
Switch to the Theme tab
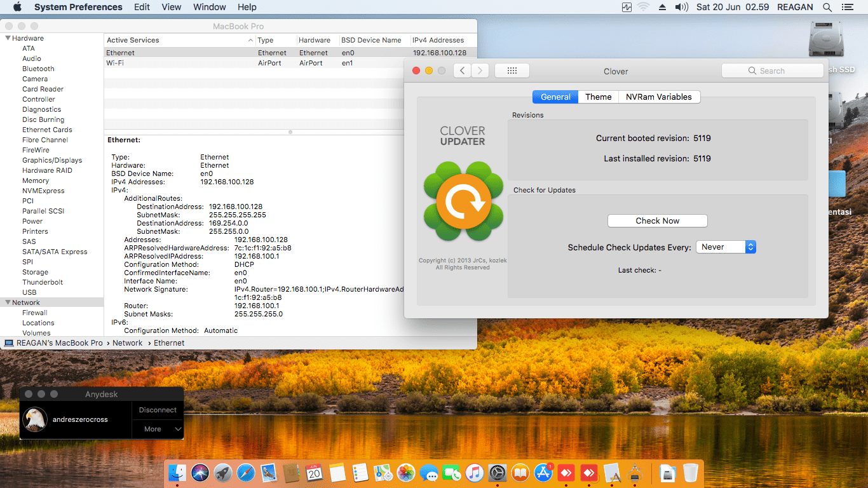point(599,97)
